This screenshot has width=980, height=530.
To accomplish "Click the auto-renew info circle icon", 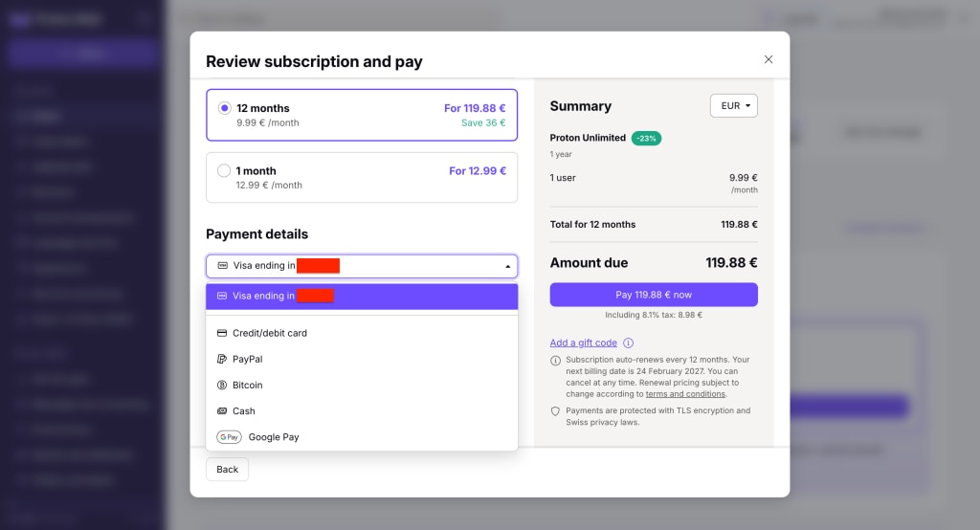I will [555, 361].
